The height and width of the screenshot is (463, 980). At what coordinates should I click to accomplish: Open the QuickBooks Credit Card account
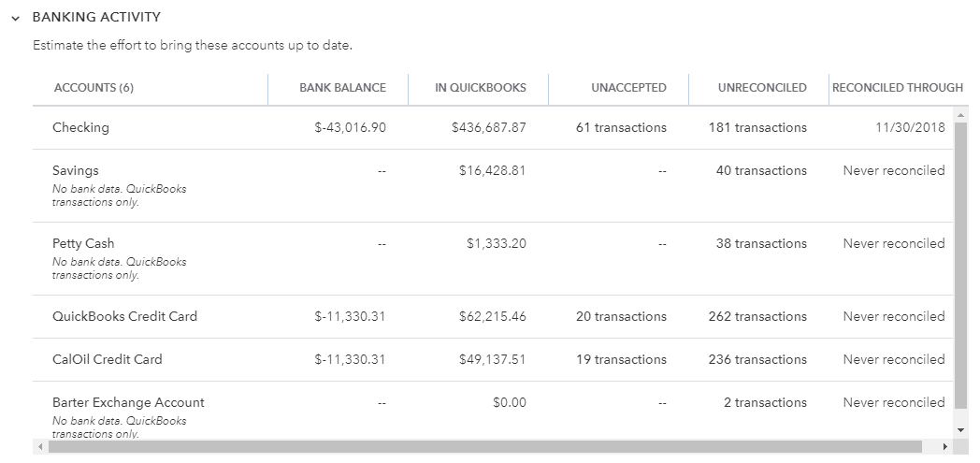click(125, 316)
